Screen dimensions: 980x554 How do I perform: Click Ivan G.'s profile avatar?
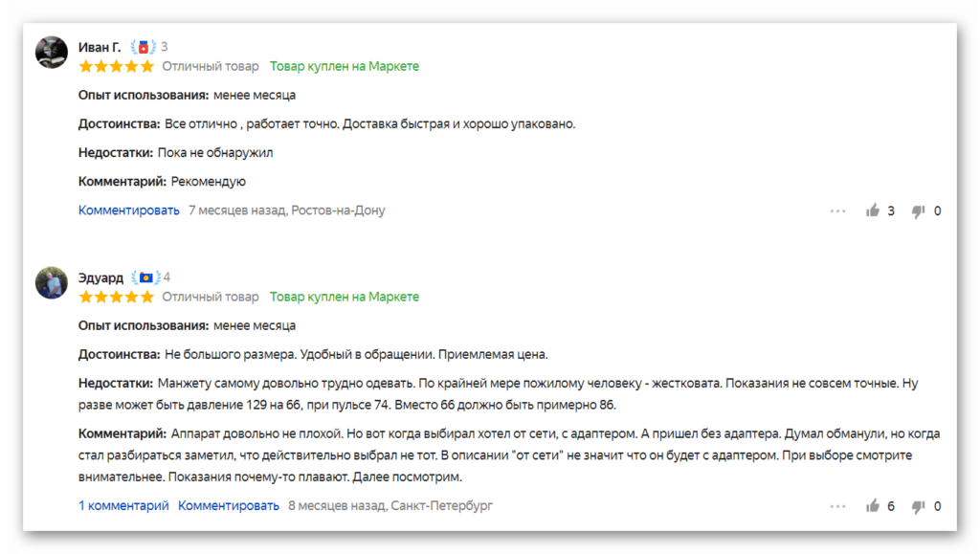tap(52, 52)
